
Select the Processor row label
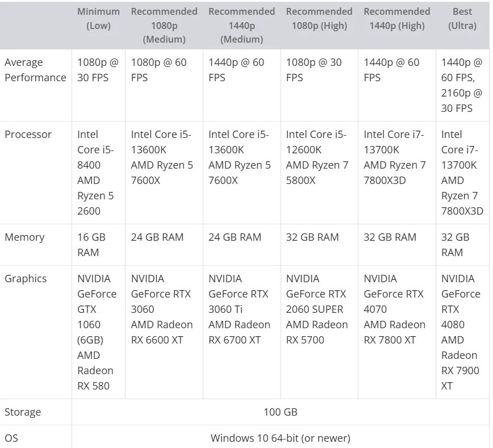(x=28, y=134)
